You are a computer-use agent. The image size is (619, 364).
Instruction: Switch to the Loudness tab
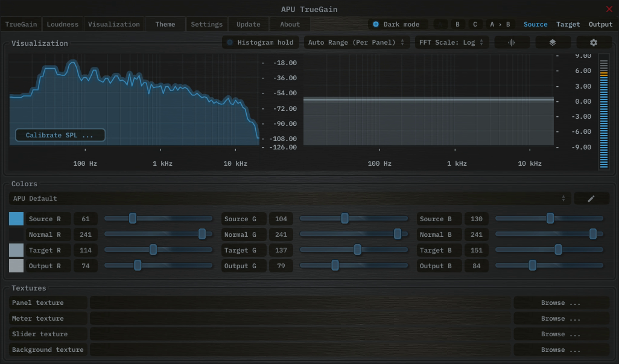(x=63, y=25)
